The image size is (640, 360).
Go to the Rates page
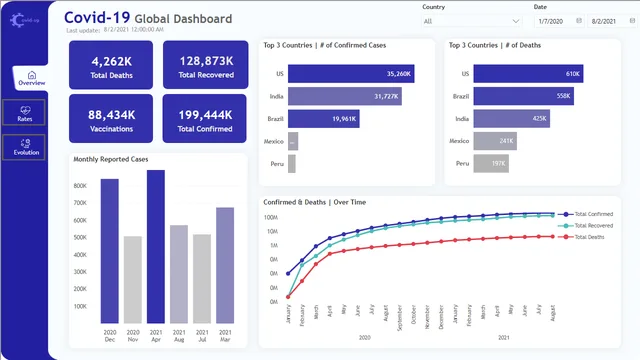coord(24,113)
